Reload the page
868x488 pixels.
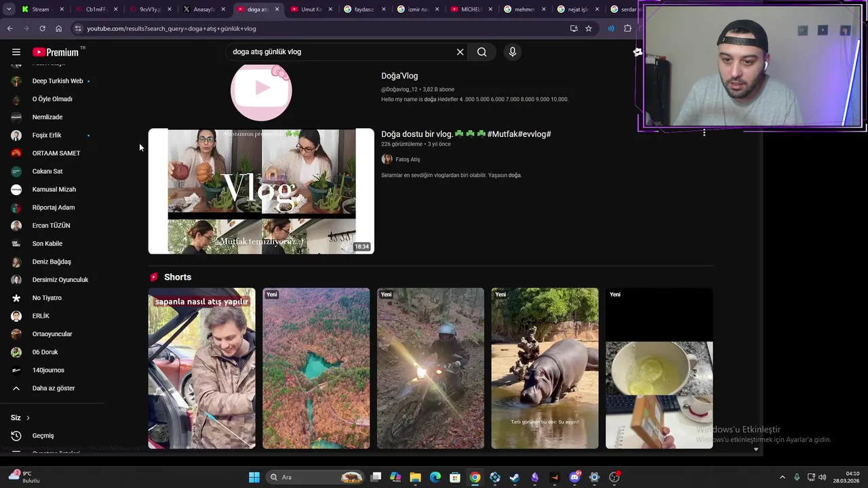coord(42,28)
